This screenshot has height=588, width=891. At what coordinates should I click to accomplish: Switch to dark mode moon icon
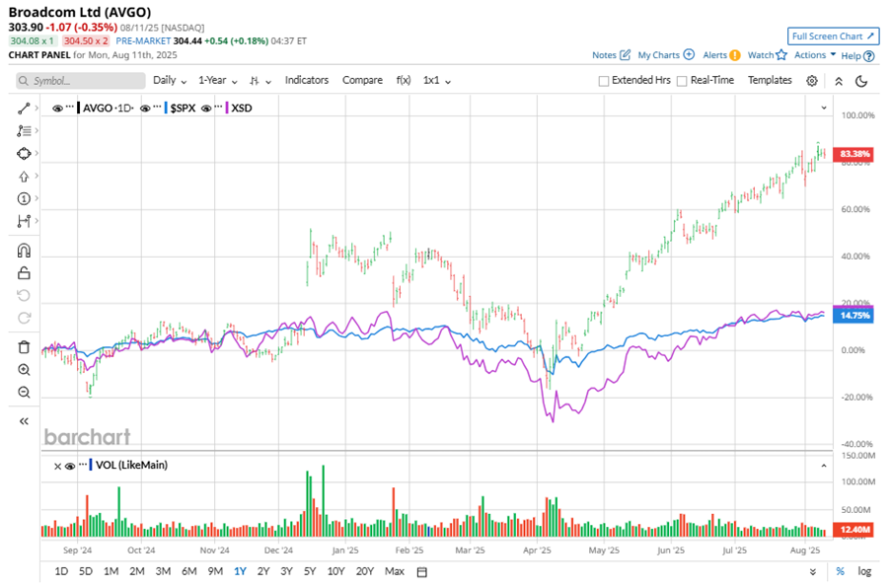(861, 81)
